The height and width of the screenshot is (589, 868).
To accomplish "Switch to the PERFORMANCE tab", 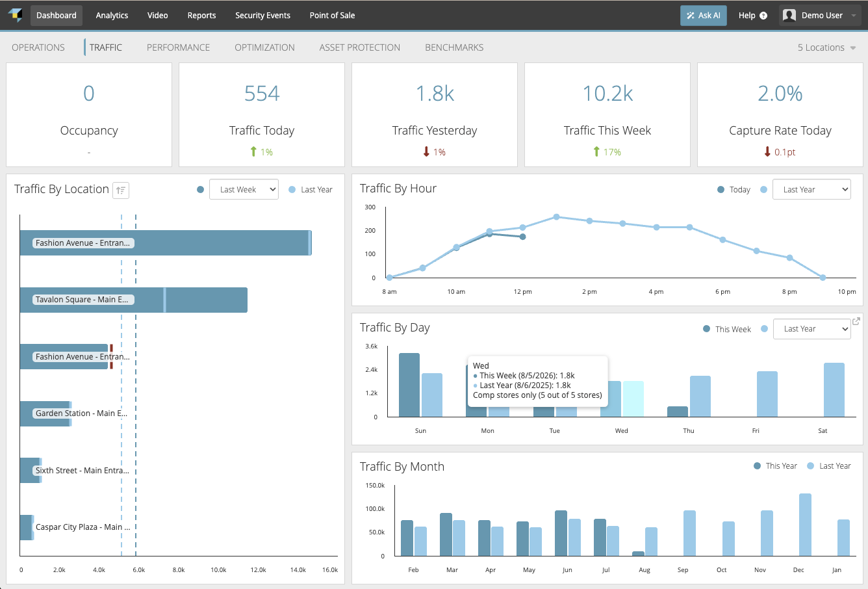I will [178, 47].
